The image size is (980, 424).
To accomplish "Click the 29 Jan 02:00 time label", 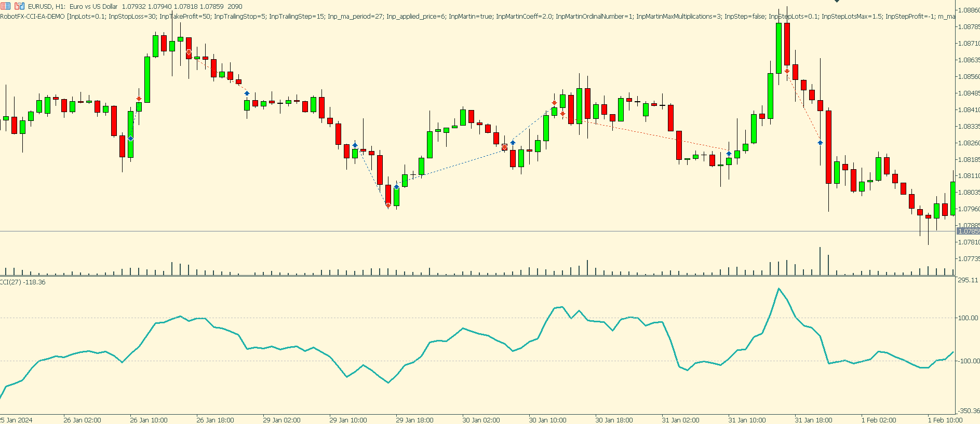I will point(281,420).
